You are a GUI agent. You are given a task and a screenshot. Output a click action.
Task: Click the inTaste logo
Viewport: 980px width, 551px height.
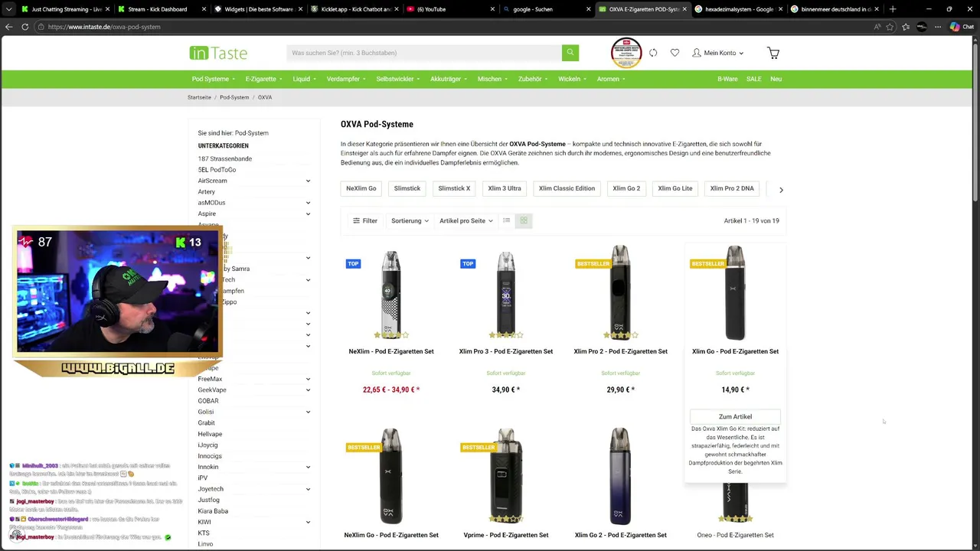[218, 53]
